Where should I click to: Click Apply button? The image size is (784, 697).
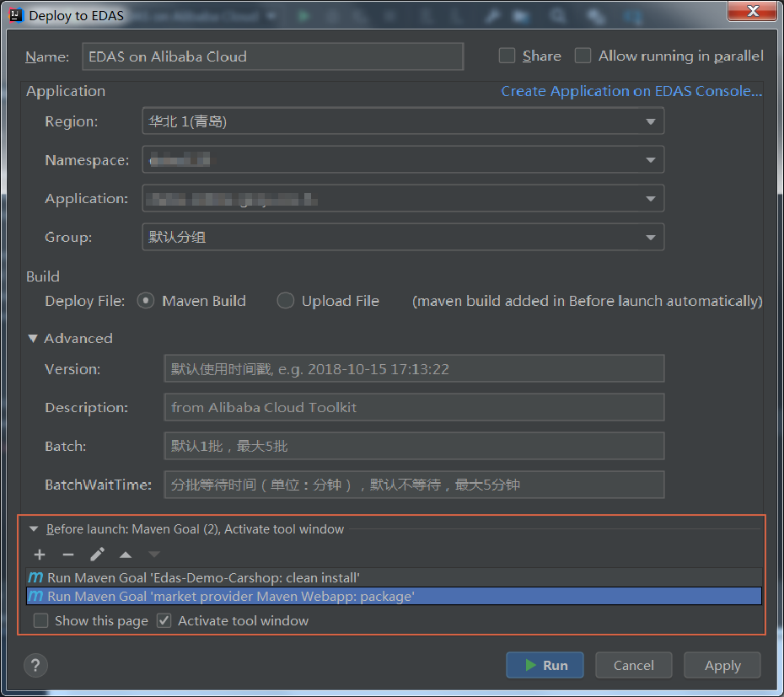[x=722, y=665]
